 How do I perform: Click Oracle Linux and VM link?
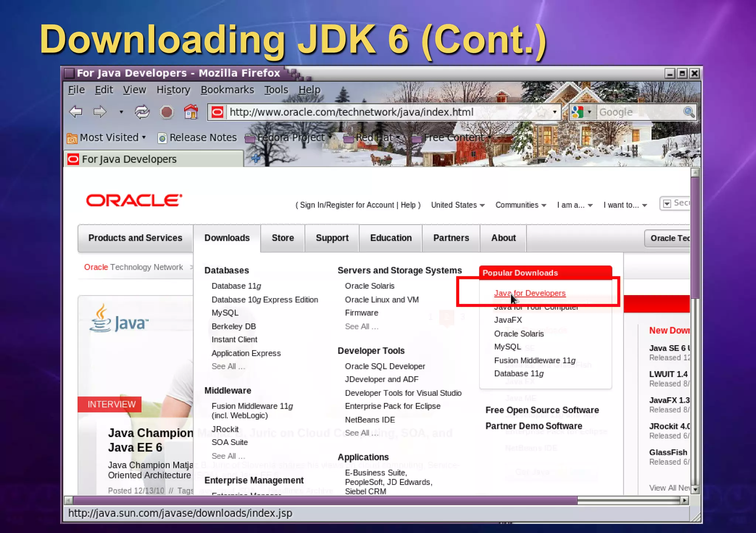pos(382,300)
